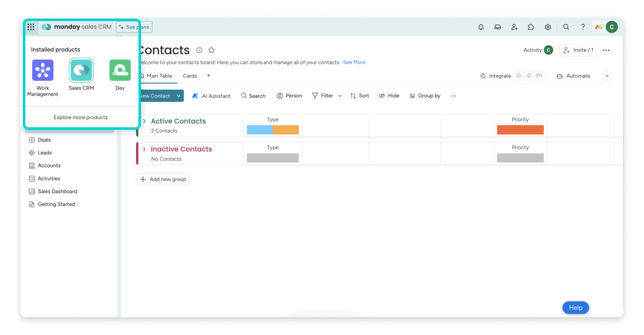Click Explore more products
The image size is (644, 335).
80,117
